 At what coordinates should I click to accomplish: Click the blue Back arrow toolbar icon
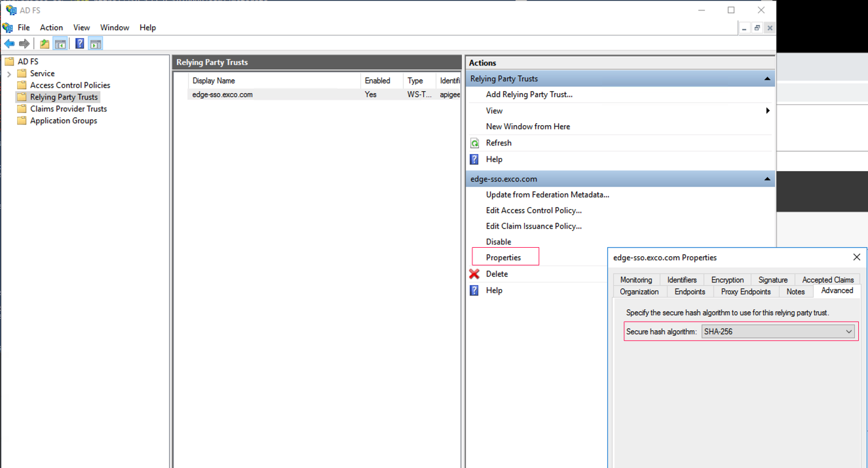[x=9, y=44]
